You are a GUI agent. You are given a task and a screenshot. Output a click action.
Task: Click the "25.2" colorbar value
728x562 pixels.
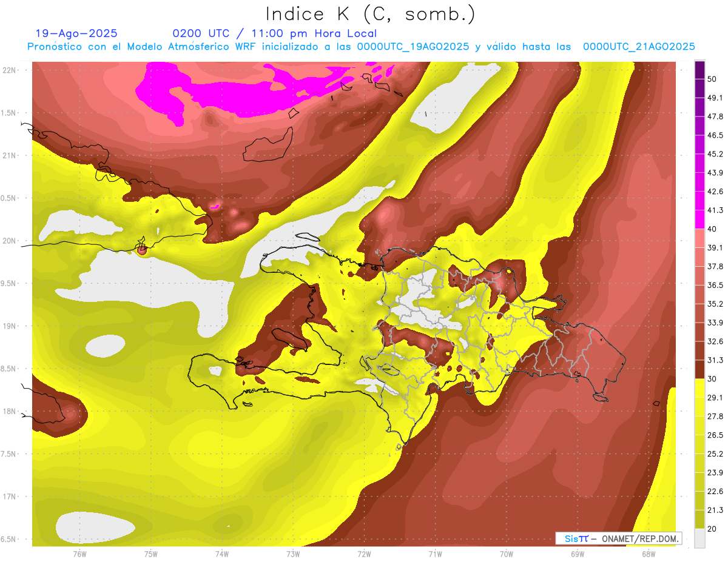tap(715, 453)
